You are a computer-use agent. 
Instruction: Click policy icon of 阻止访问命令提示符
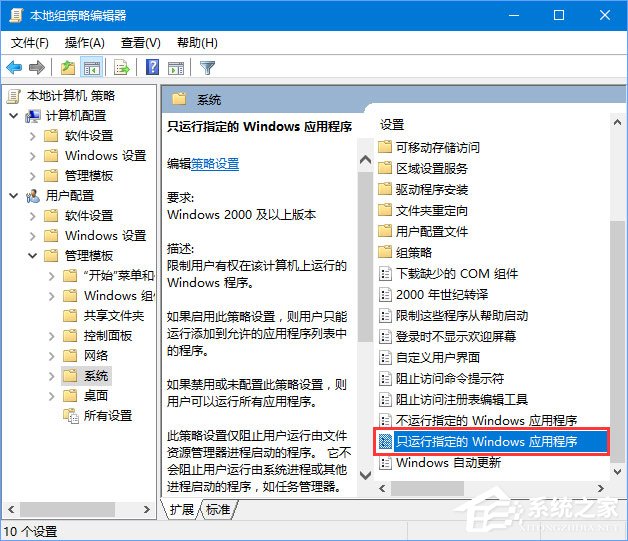click(x=385, y=378)
